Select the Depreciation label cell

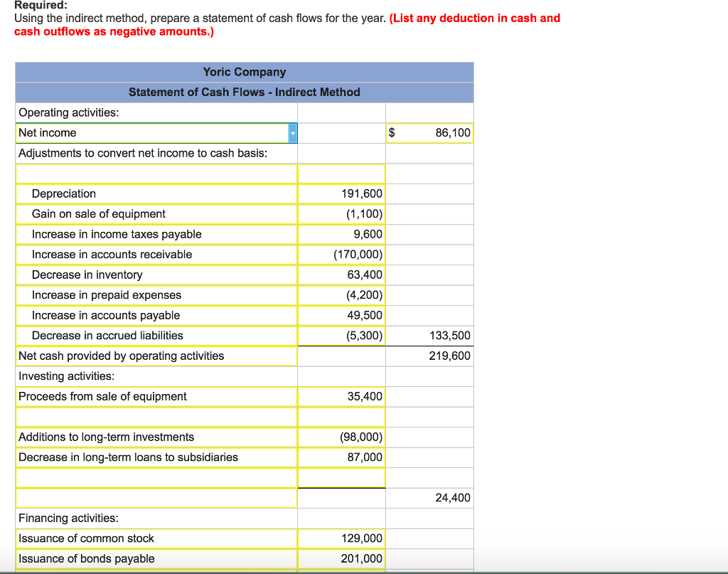156,194
